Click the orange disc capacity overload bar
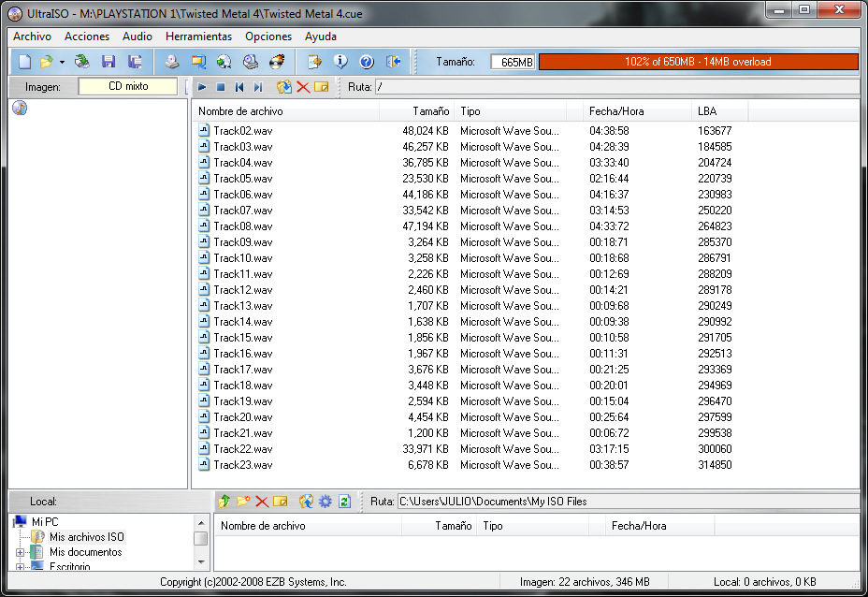 point(698,62)
